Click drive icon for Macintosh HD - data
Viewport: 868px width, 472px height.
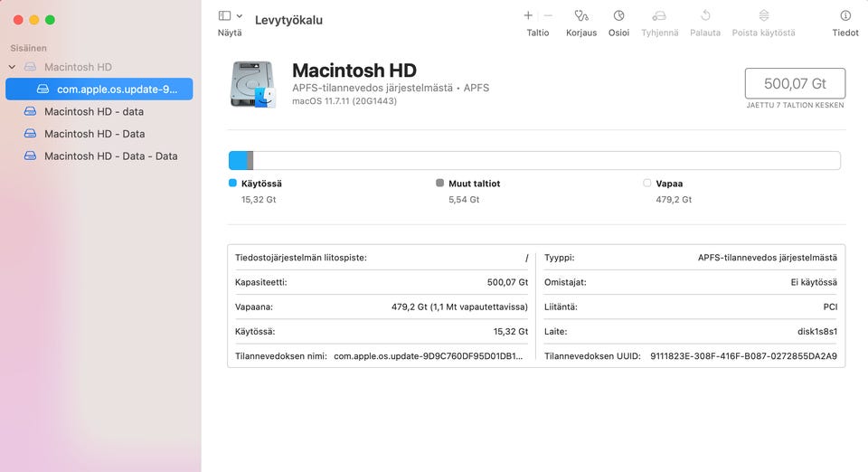30,111
